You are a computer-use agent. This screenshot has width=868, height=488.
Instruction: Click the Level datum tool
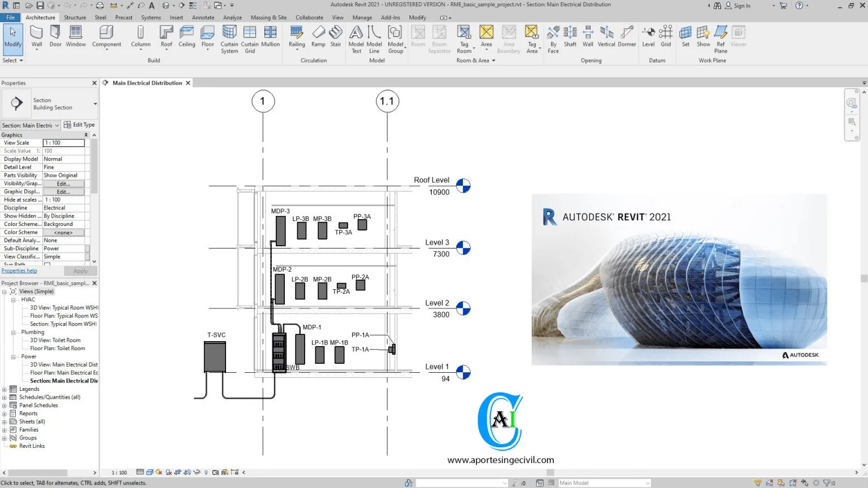[649, 37]
